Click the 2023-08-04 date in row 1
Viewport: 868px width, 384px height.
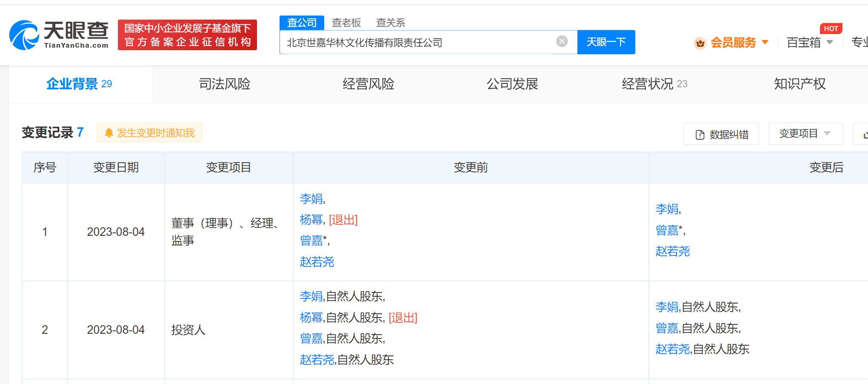[x=116, y=232]
